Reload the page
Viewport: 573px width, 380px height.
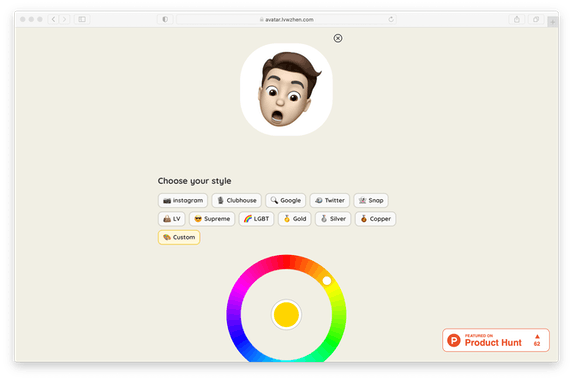(x=391, y=19)
